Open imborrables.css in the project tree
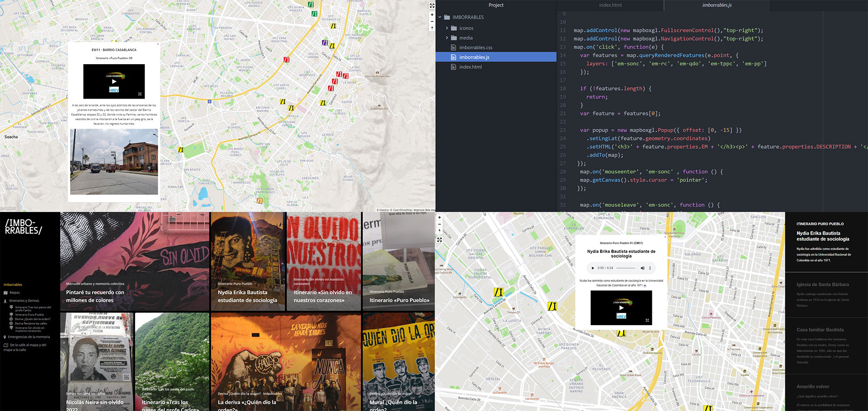868x411 pixels. click(x=476, y=47)
